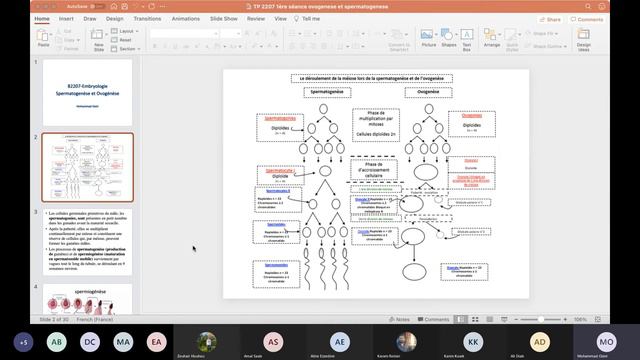640x360 pixels.
Task: Open the Home tab
Action: click(42, 19)
